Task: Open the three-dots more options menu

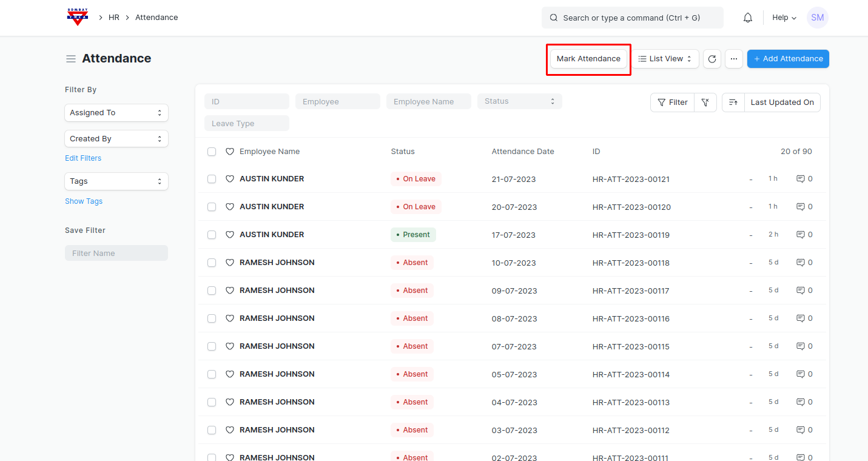Action: (733, 59)
